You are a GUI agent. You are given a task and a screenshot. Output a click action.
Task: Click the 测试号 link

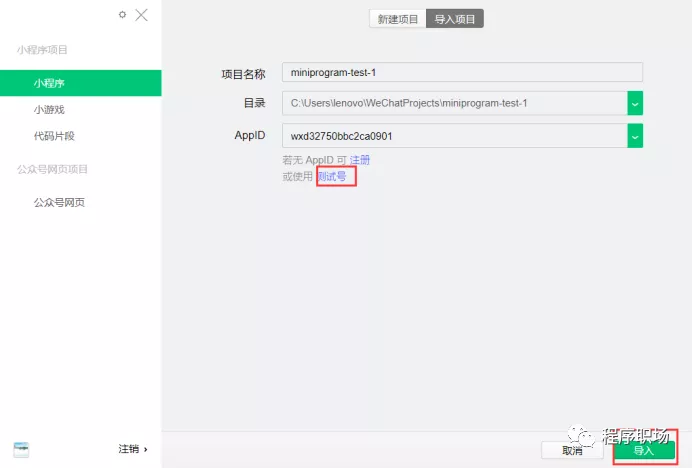pos(332,177)
